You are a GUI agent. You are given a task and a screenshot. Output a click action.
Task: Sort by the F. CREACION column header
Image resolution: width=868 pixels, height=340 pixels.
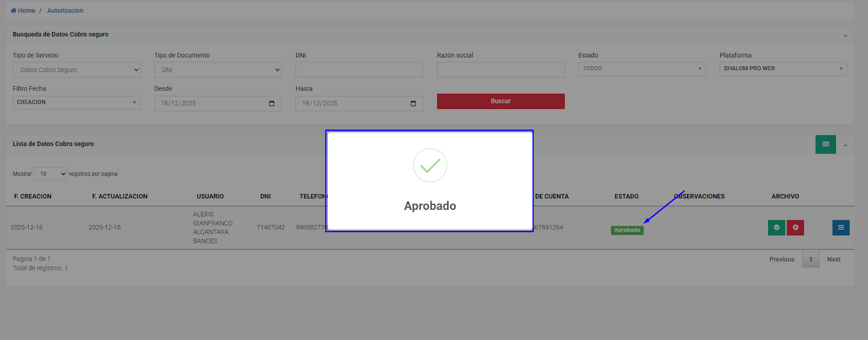click(33, 196)
